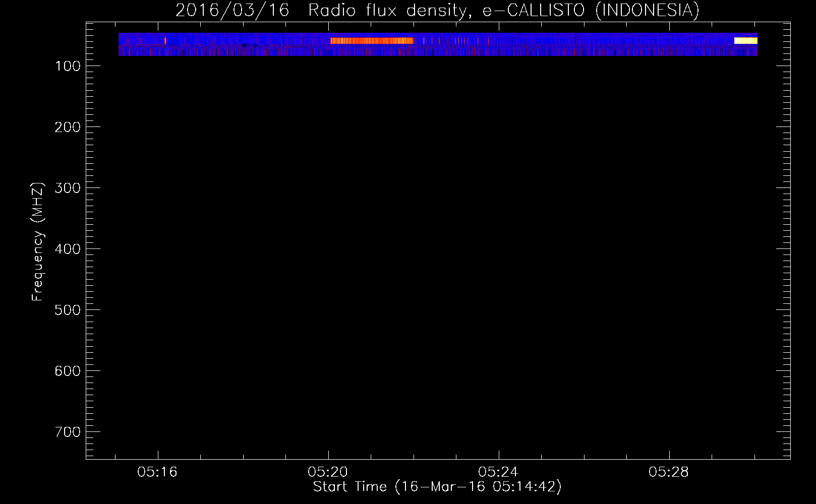
Task: Click the bright yellow patch ending the spectrogram
Action: pyautogui.click(x=746, y=41)
